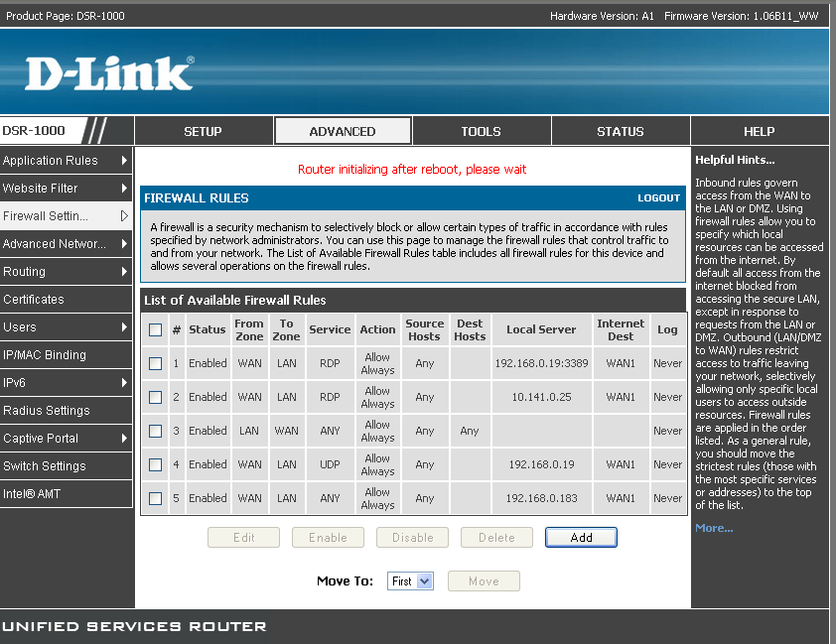The width and height of the screenshot is (836, 644).
Task: Open Radius Settings in the sidebar
Action: [66, 410]
